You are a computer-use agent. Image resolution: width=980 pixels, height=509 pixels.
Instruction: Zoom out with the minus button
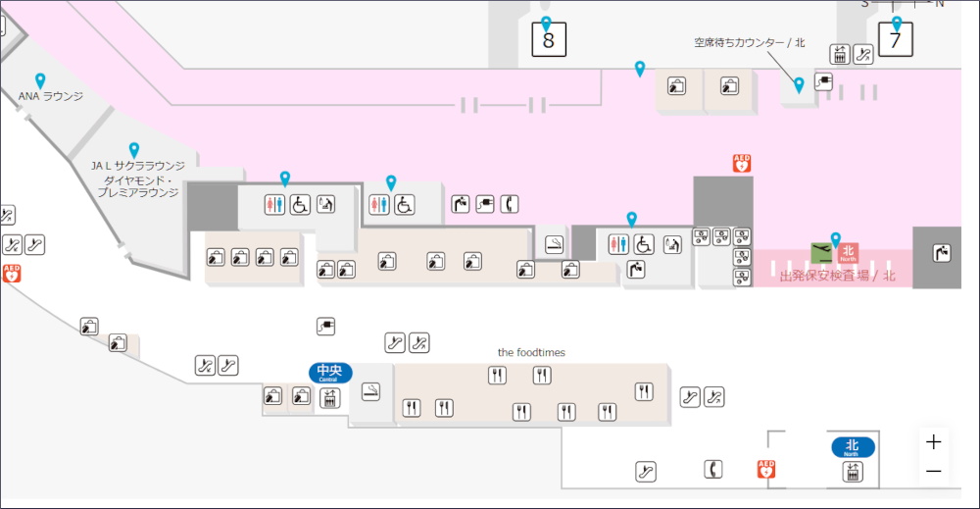(933, 472)
